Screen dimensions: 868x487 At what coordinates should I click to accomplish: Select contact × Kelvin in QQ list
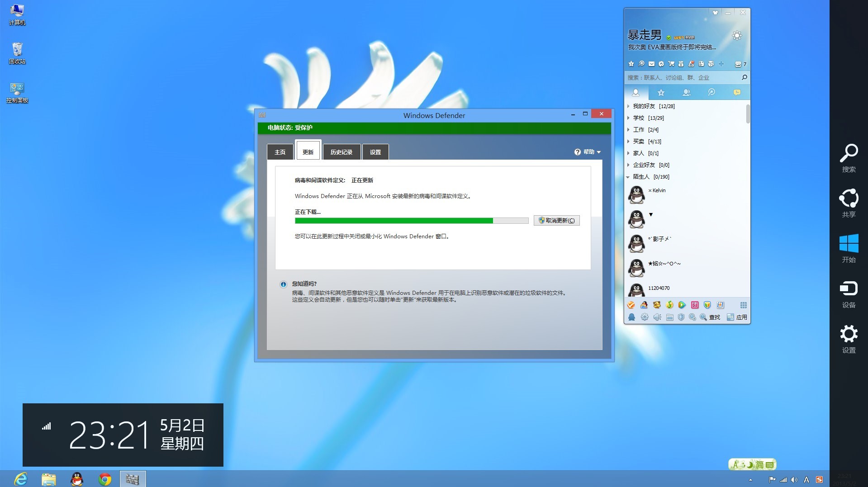(x=685, y=194)
